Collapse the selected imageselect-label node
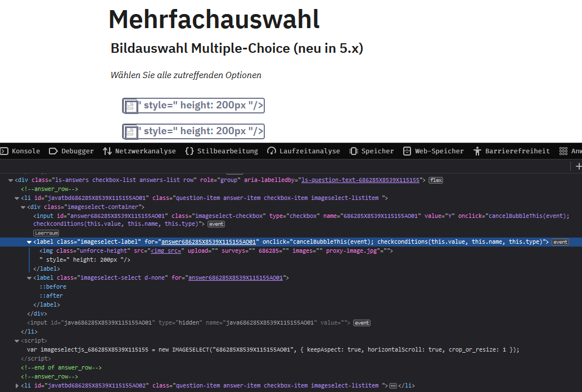This screenshot has height=392, width=582. [x=29, y=242]
